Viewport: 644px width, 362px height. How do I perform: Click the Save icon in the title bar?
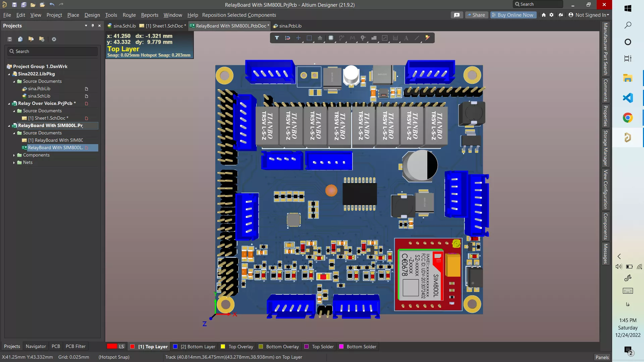[x=14, y=5]
